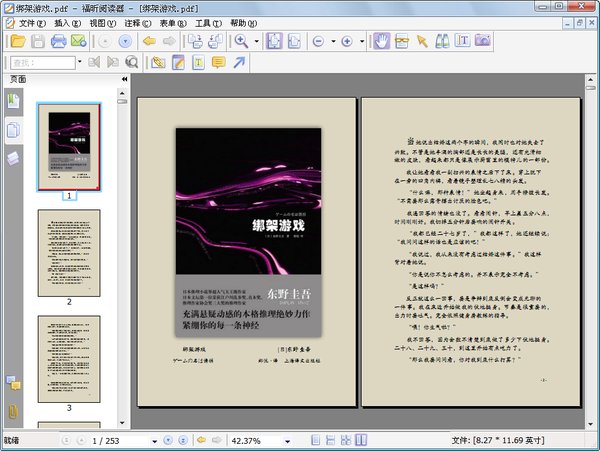Screen dimensions: 600x451
Task: Select the Hand tool in toolbar
Action: tap(382, 41)
